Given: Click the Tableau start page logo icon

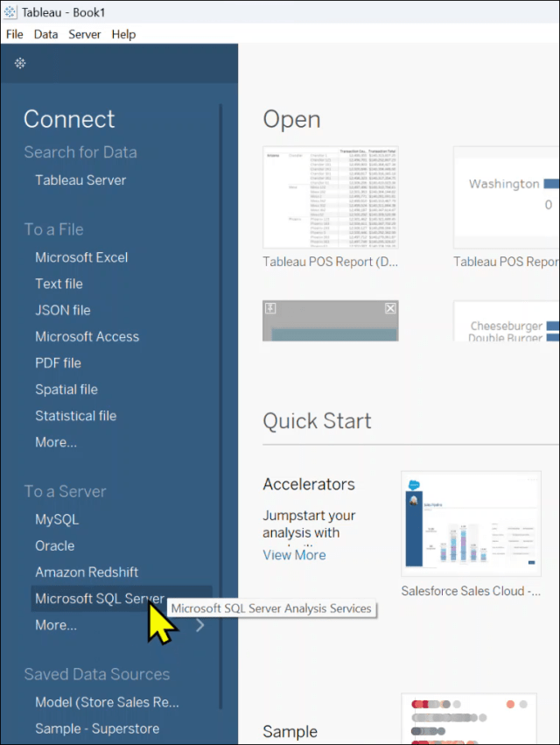Looking at the screenshot, I should 20,63.
